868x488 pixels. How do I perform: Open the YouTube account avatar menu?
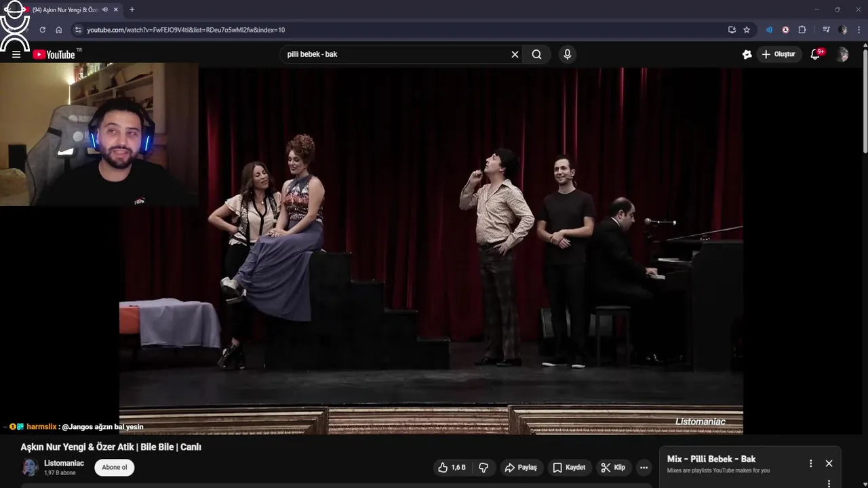click(x=842, y=54)
